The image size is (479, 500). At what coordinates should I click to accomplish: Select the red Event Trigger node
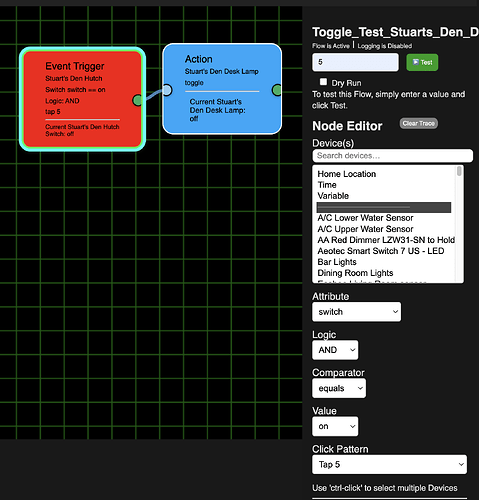point(82,99)
